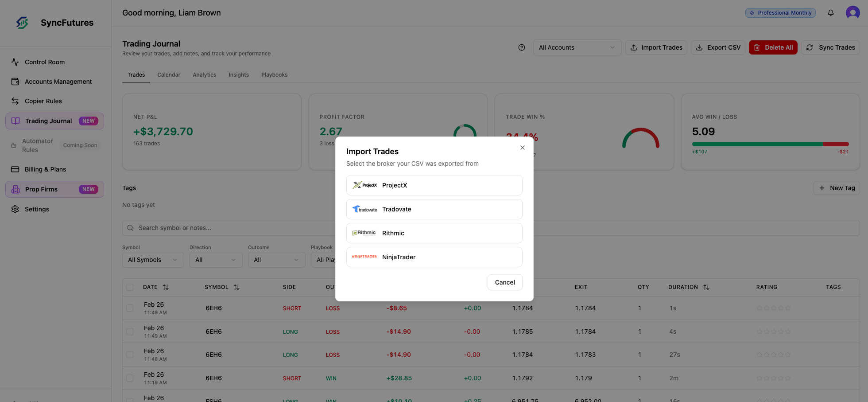The width and height of the screenshot is (868, 402).
Task: Click the SyncFutures logo icon
Action: [x=22, y=22]
